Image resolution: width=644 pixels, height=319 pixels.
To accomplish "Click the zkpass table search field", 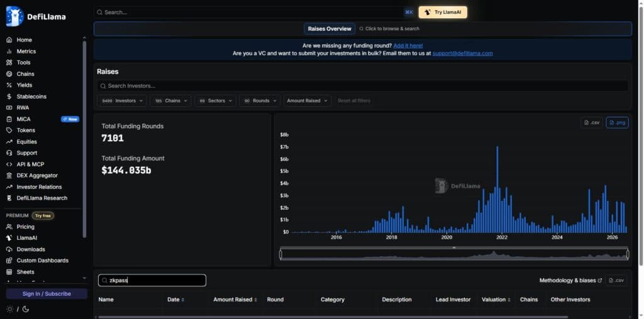I will (x=152, y=281).
